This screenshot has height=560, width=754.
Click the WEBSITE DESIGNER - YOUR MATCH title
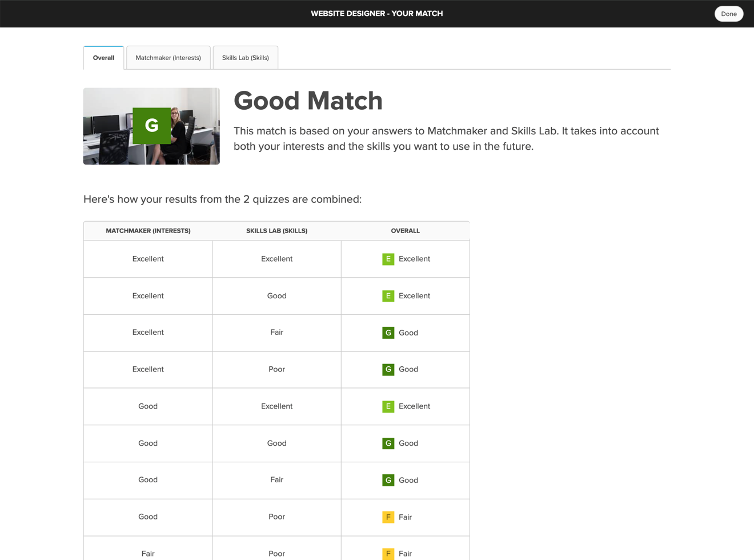(376, 13)
